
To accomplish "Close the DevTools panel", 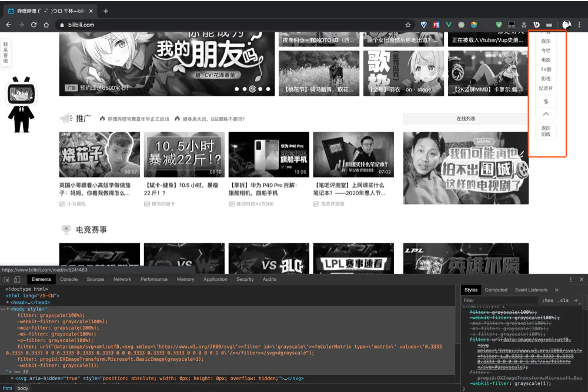I will [x=582, y=280].
